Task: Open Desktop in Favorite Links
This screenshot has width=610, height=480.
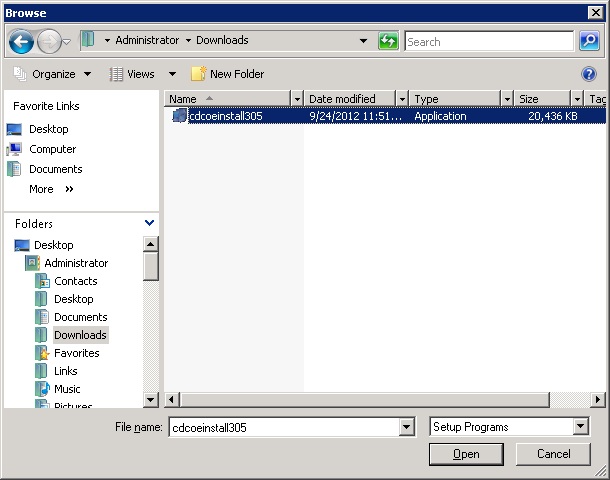Action: pos(38,129)
